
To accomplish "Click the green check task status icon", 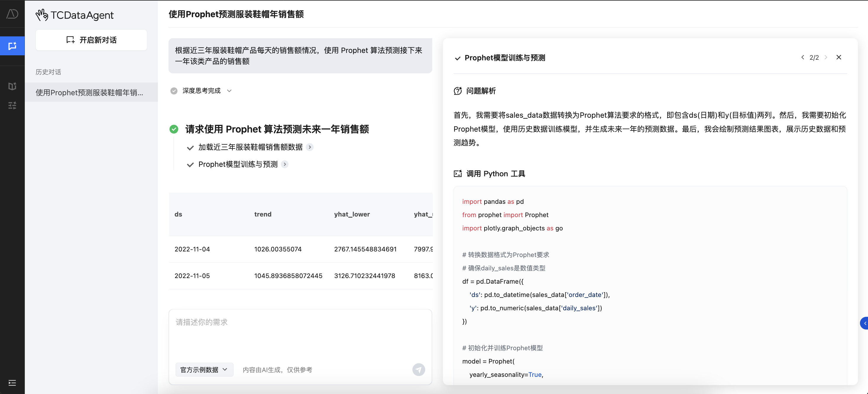I will tap(174, 129).
